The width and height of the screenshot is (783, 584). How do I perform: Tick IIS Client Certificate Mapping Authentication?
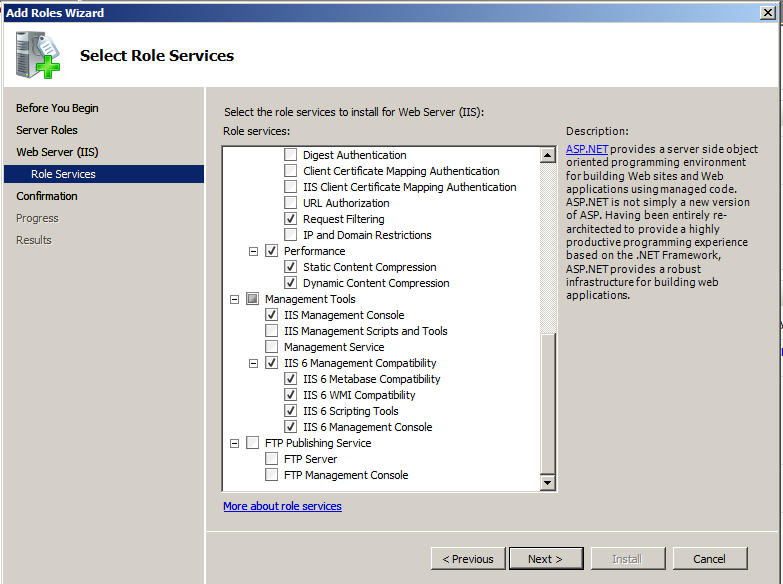pyautogui.click(x=290, y=187)
